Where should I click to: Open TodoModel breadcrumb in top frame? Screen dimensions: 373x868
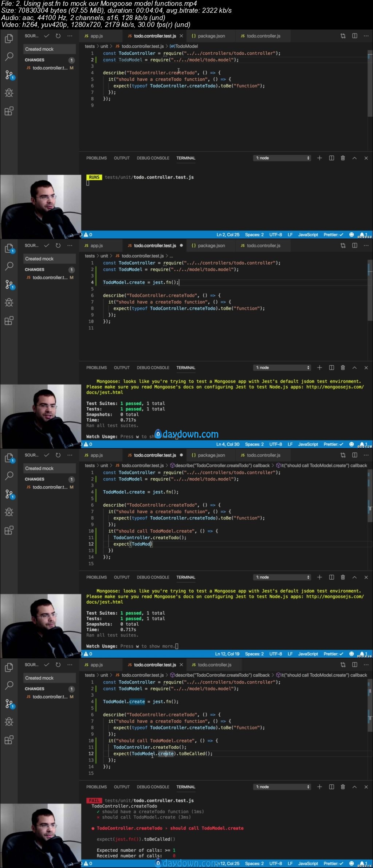tap(184, 46)
